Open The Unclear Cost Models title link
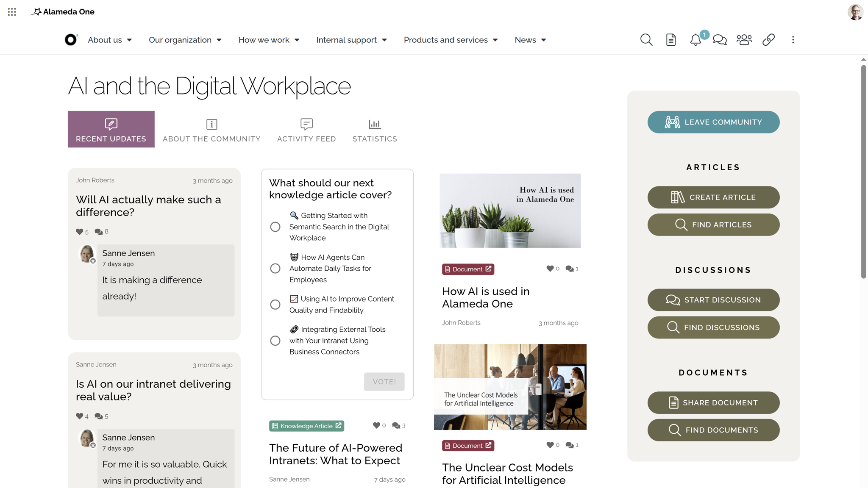Image resolution: width=868 pixels, height=488 pixels. coord(507,474)
